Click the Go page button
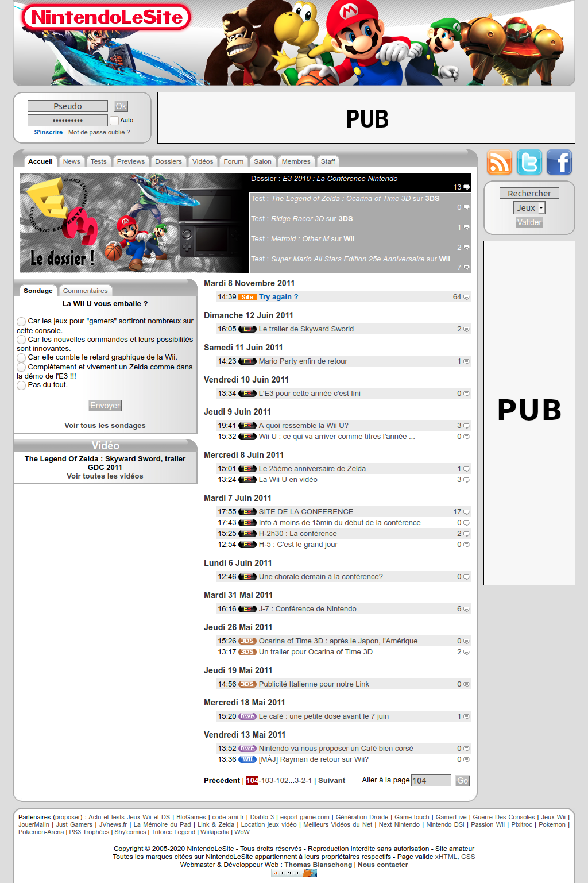The image size is (588, 883). tap(462, 781)
